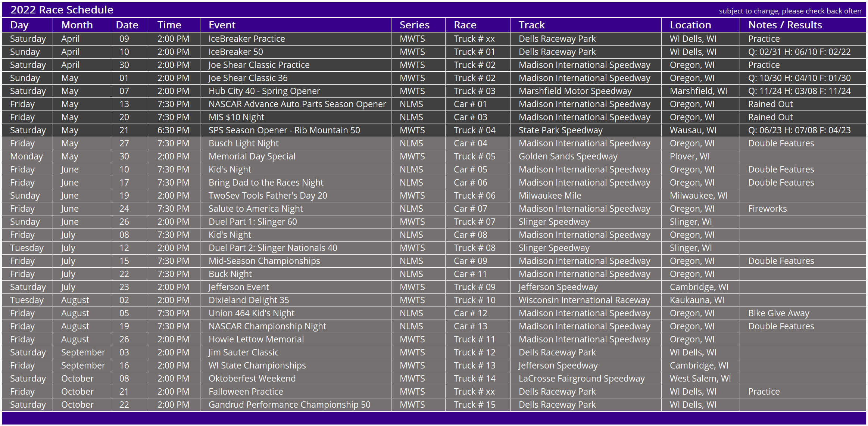Screen dimensions: 868x426
Task: Click 'Q: 06/23 H: 07/08 F: 04/23' result
Action: [799, 130]
